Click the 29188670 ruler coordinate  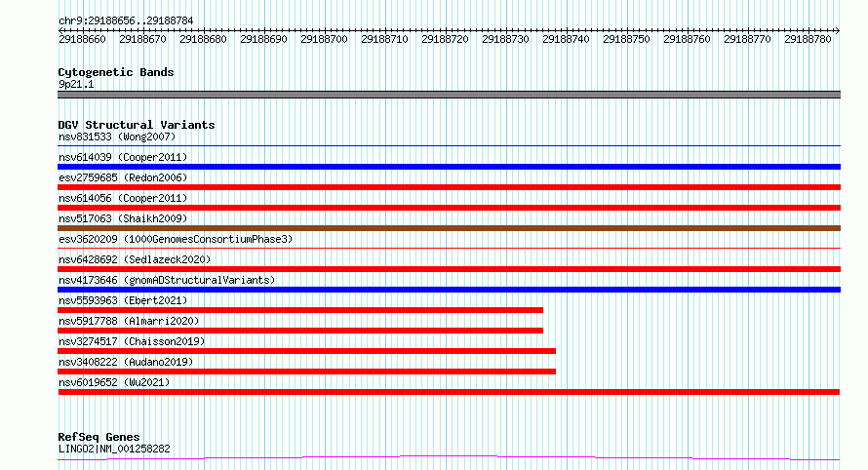[x=142, y=39]
